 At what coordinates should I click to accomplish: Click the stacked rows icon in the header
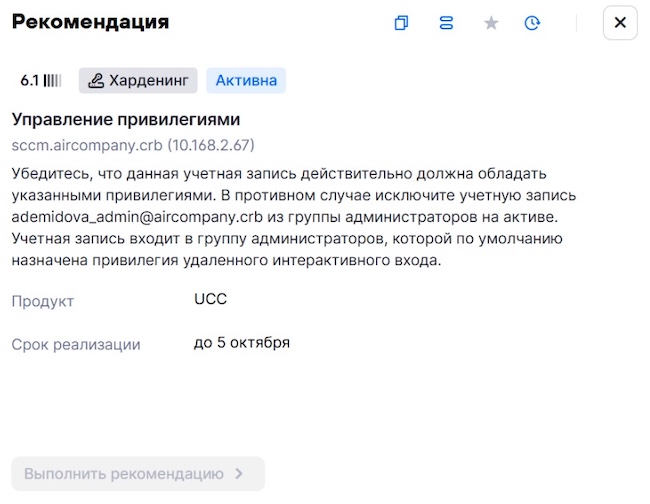(x=446, y=23)
